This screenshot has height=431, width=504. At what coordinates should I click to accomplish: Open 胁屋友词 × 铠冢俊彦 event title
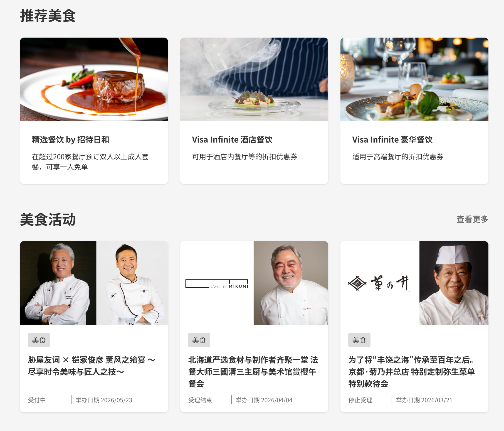pyautogui.click(x=92, y=366)
